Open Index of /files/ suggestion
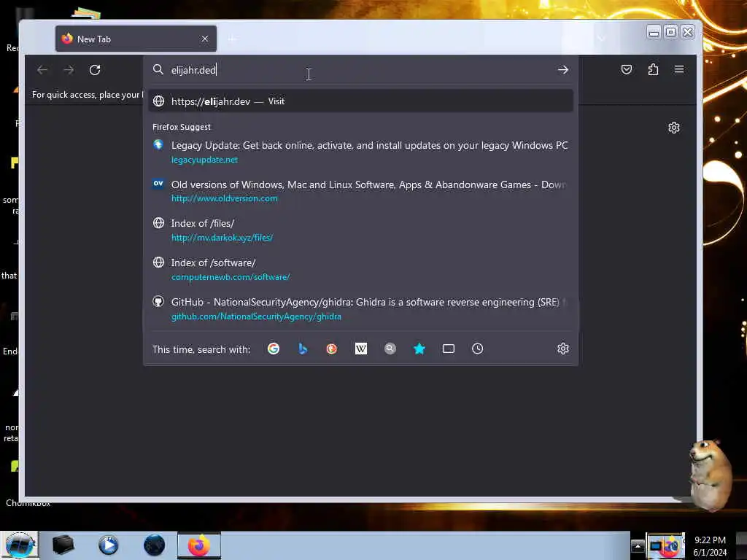The height and width of the screenshot is (560, 747). pos(360,230)
